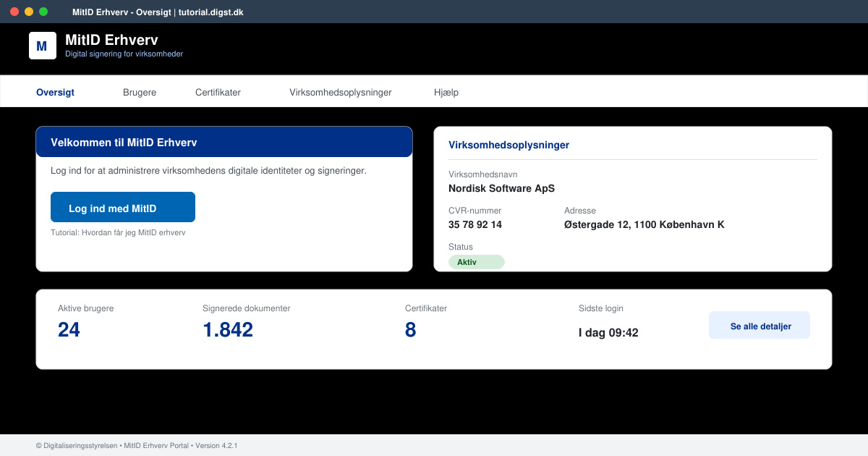Click the footer Version 4.2.1 text

(216, 446)
